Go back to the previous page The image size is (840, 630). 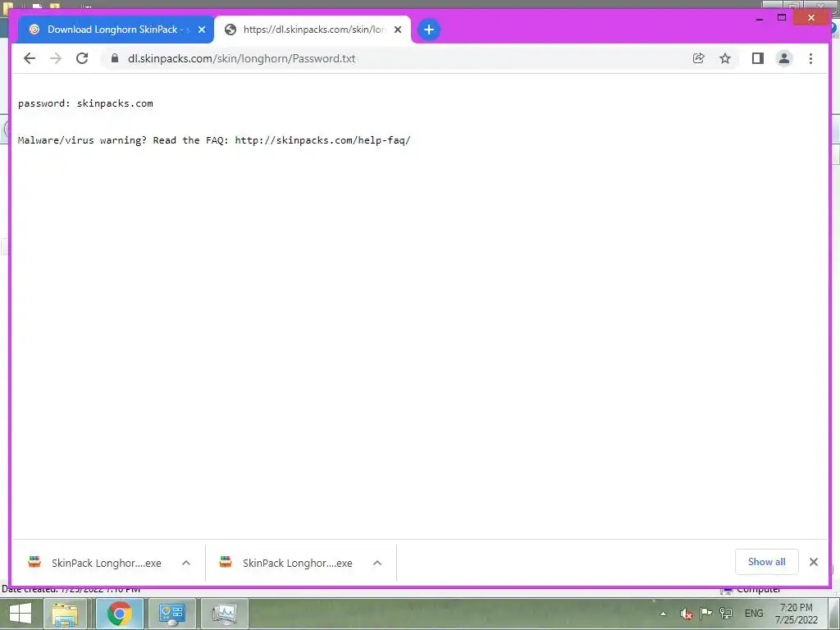point(30,58)
